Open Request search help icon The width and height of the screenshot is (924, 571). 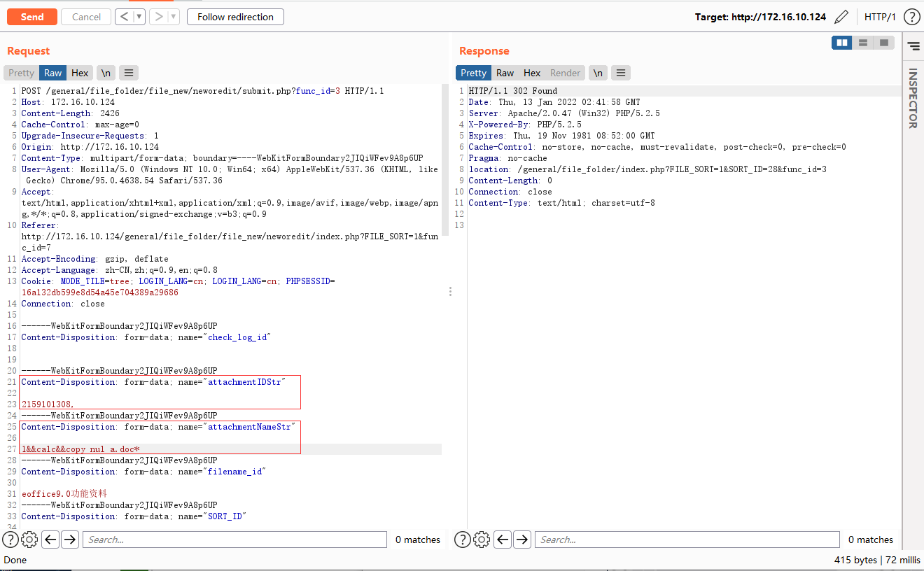click(x=10, y=540)
